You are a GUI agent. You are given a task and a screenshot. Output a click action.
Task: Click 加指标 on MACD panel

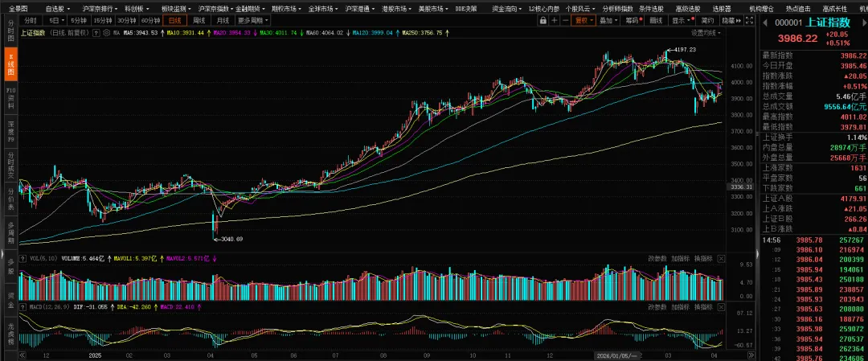681,307
